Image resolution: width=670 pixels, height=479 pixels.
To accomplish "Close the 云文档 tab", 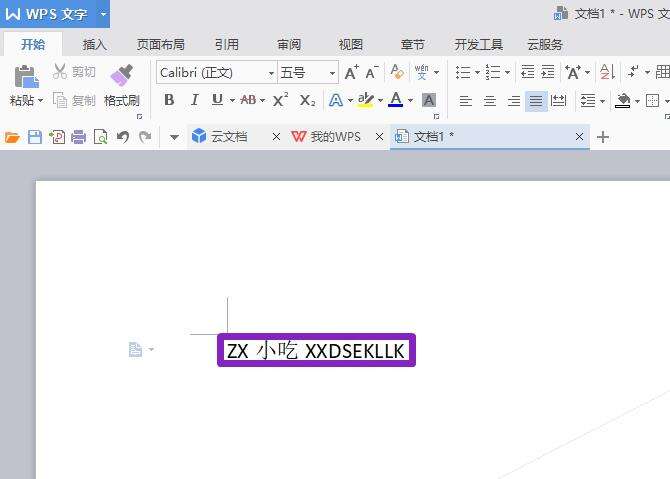I will pyautogui.click(x=276, y=137).
